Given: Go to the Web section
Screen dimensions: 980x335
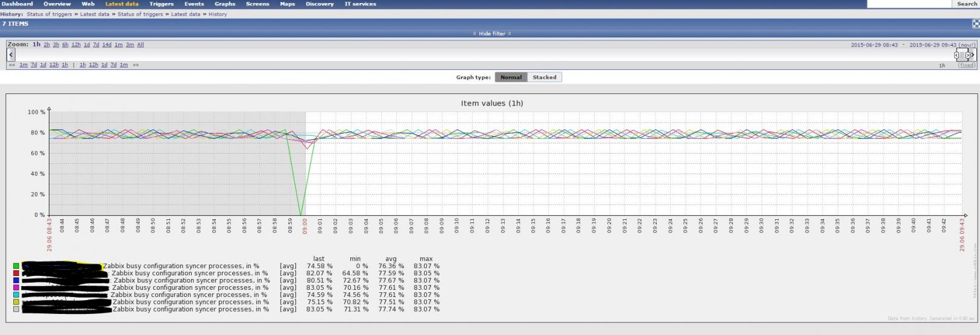Looking at the screenshot, I should (x=88, y=4).
